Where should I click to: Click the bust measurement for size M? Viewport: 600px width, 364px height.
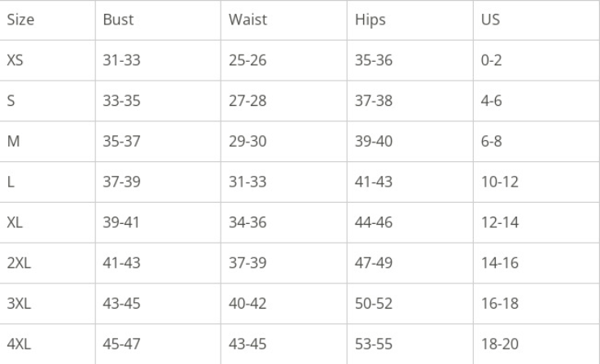pyautogui.click(x=117, y=142)
